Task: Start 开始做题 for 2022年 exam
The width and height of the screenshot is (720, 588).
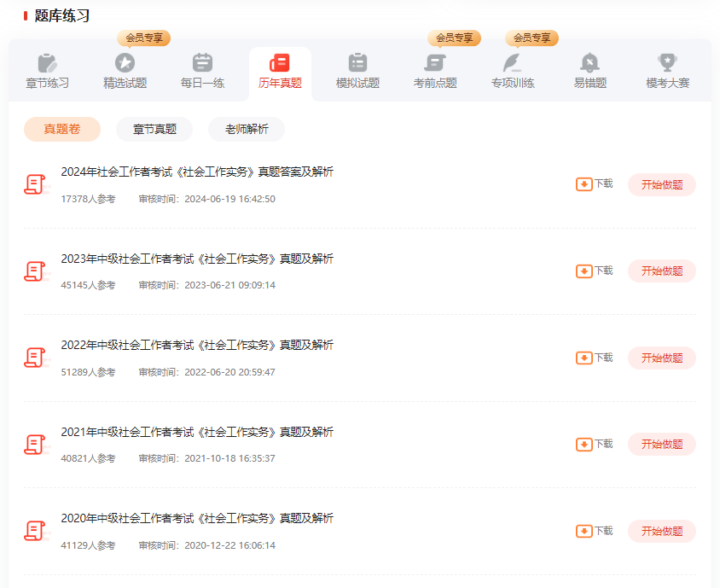Action: click(x=662, y=358)
